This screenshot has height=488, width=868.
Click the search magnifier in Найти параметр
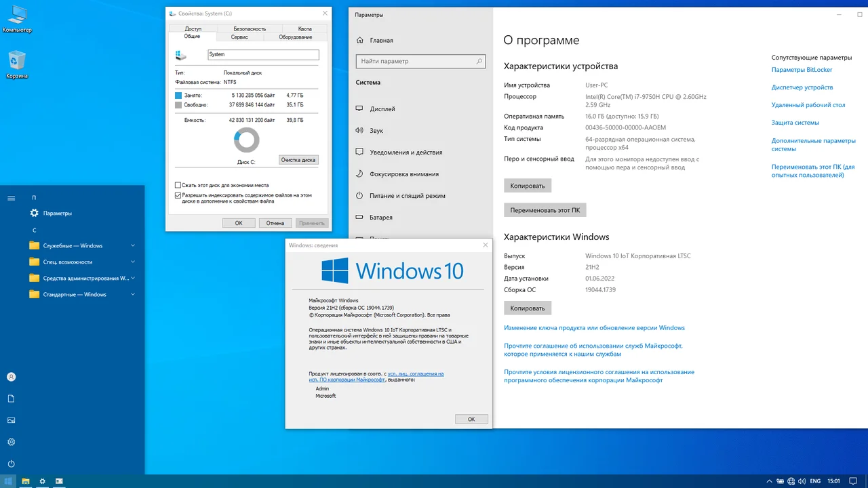coord(479,61)
